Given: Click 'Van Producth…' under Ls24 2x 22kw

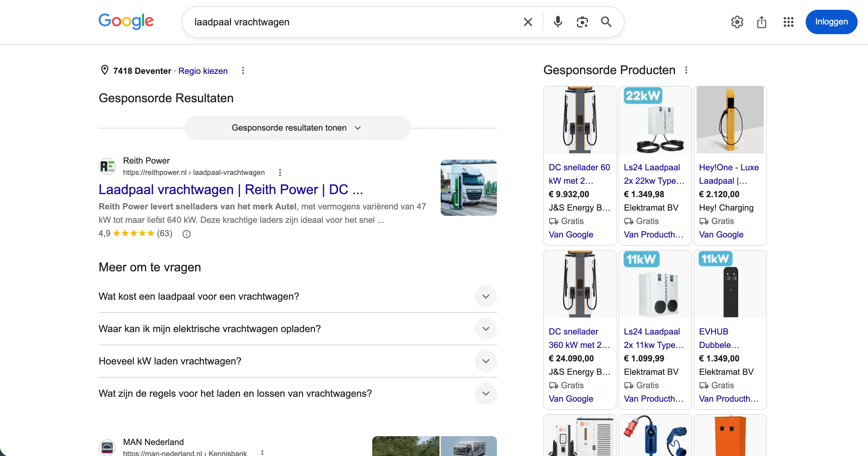Looking at the screenshot, I should (x=654, y=235).
